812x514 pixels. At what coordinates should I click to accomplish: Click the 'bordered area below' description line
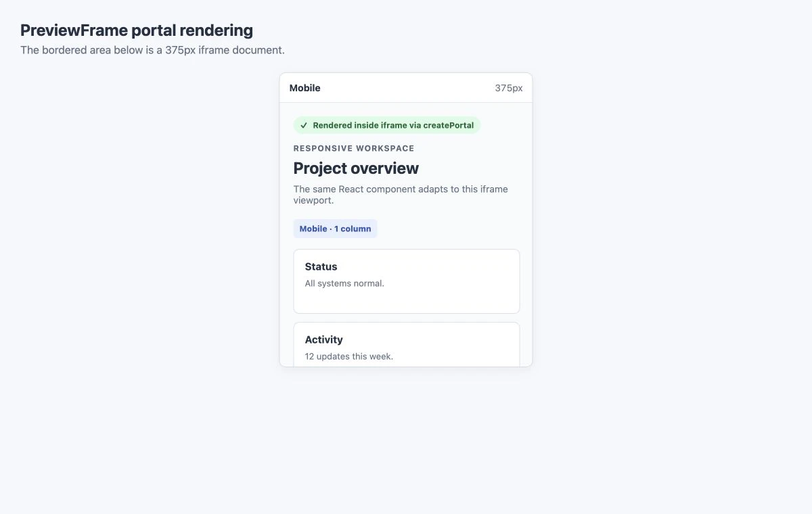[152, 50]
